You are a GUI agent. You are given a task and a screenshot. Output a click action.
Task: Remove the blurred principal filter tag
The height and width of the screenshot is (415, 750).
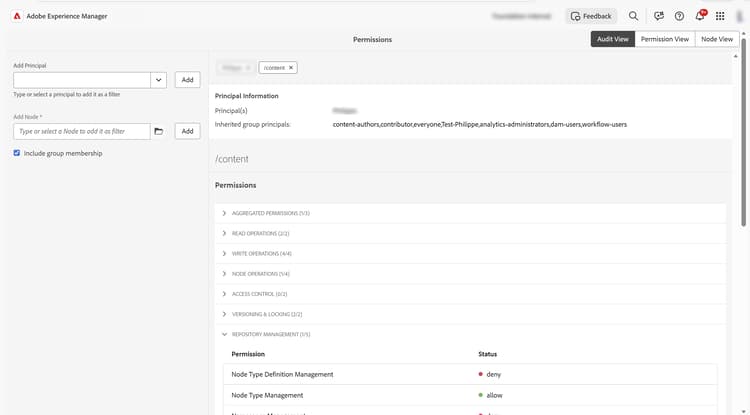[248, 67]
